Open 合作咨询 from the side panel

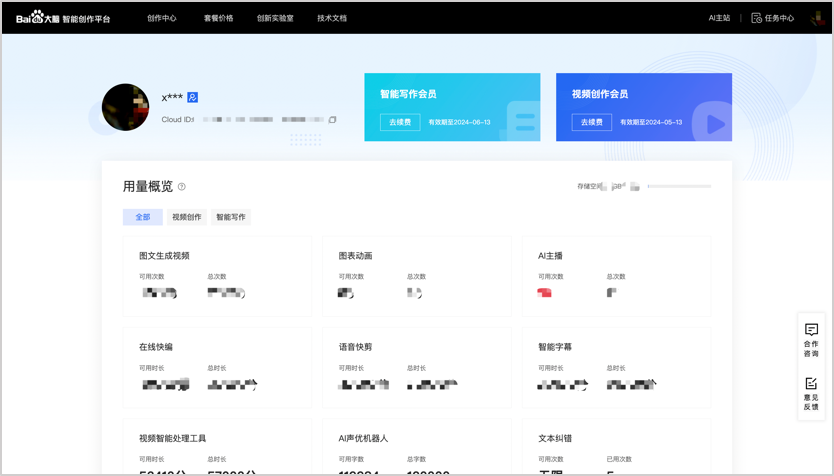click(811, 340)
